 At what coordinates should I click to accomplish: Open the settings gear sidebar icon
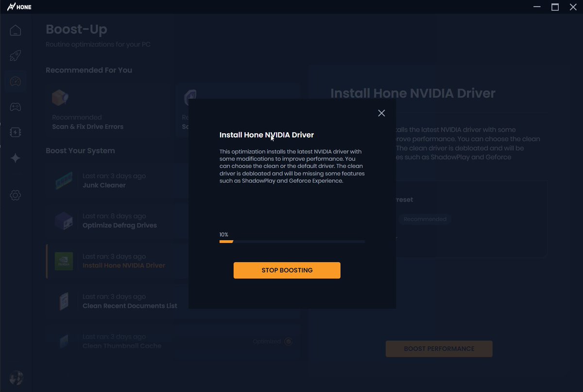pyautogui.click(x=16, y=195)
